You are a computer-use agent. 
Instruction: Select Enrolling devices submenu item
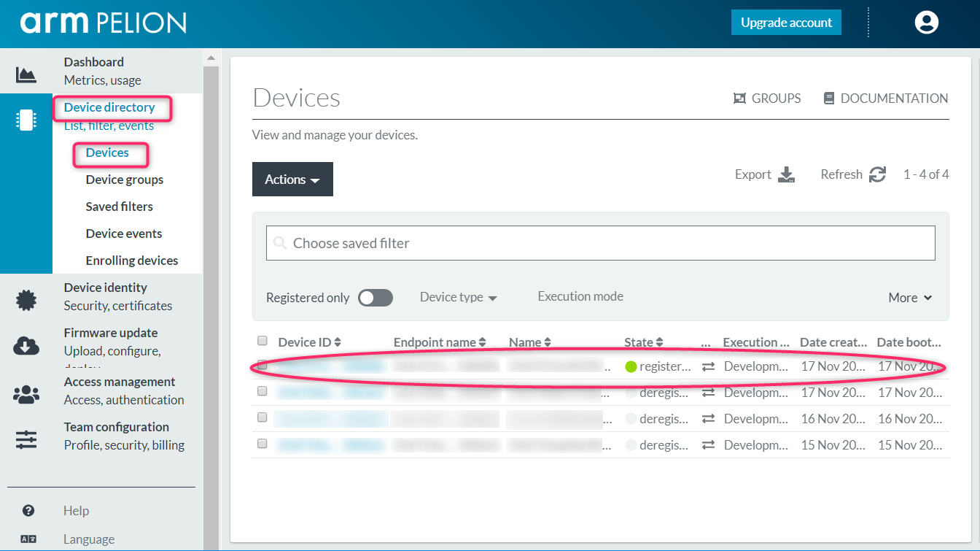(132, 261)
